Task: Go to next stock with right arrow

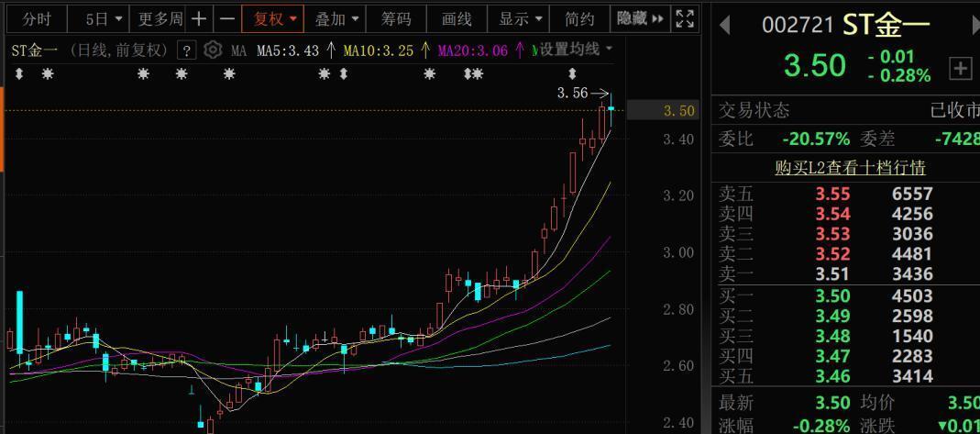Action: pyautogui.click(x=974, y=26)
